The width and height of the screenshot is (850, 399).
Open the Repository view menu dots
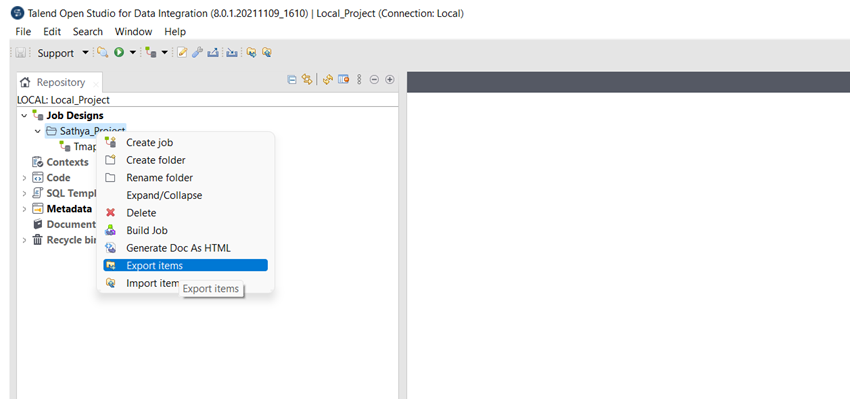point(358,80)
